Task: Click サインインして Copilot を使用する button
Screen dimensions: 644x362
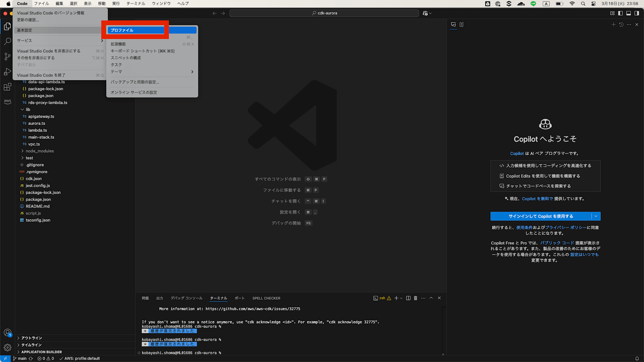Action: pos(541,216)
